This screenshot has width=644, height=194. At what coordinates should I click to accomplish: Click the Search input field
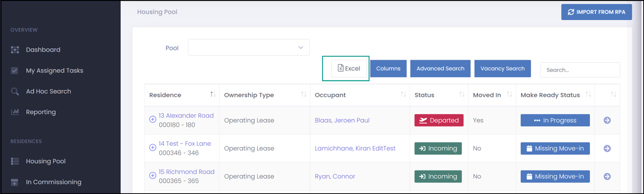click(580, 70)
